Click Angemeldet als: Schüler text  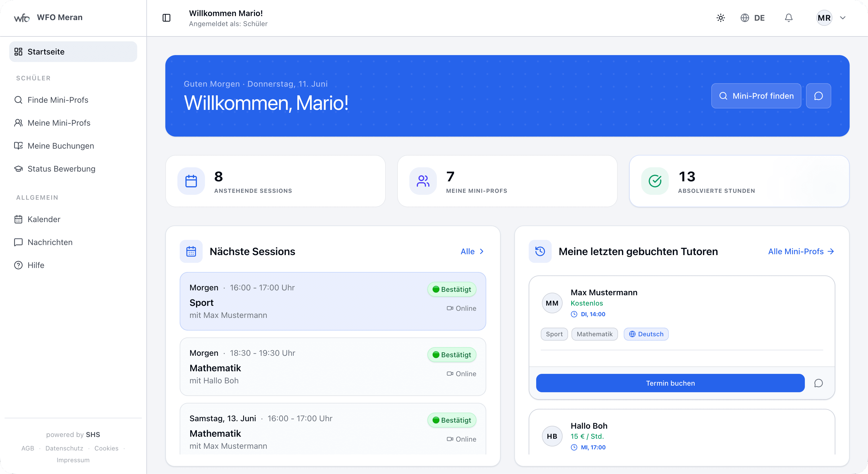click(x=228, y=24)
